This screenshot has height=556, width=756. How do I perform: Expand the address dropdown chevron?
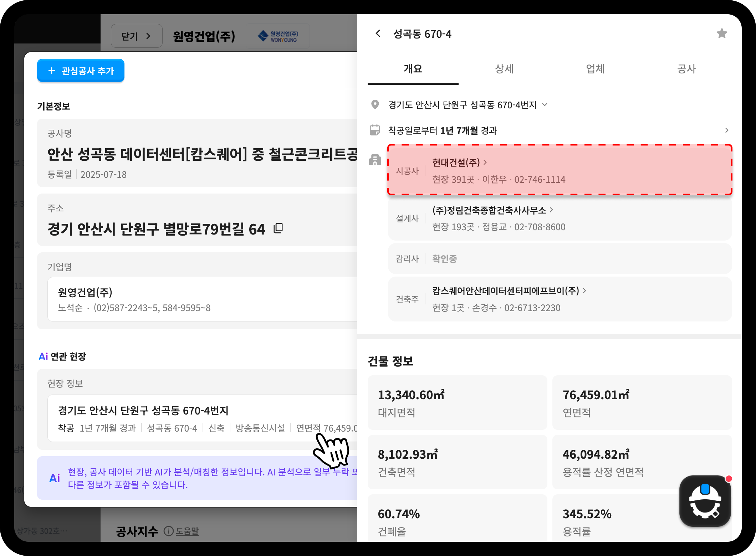coord(545,105)
